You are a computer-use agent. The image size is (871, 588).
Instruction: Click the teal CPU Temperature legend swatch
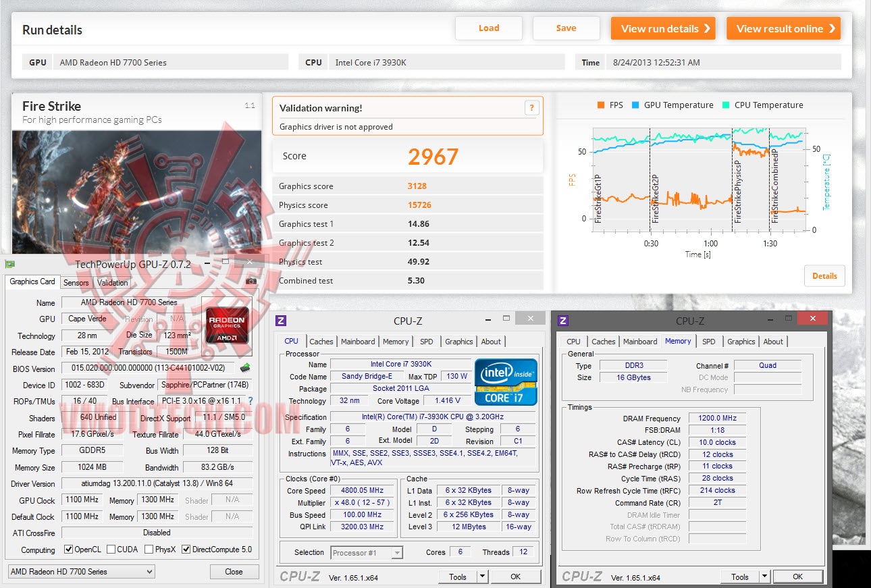[x=726, y=105]
